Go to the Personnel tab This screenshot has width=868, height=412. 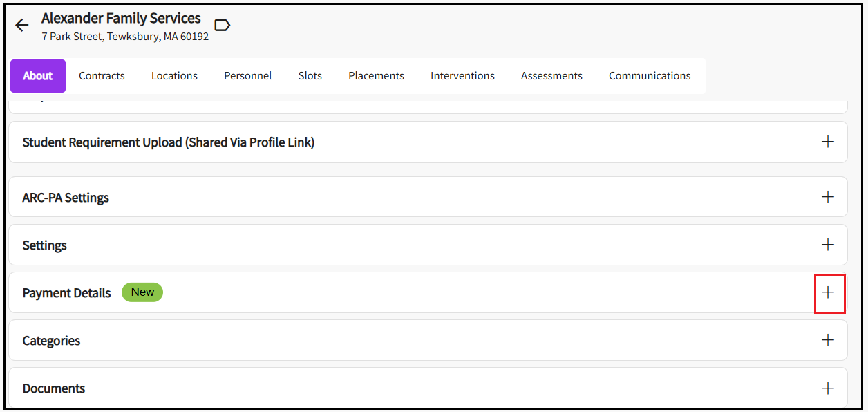coord(247,76)
